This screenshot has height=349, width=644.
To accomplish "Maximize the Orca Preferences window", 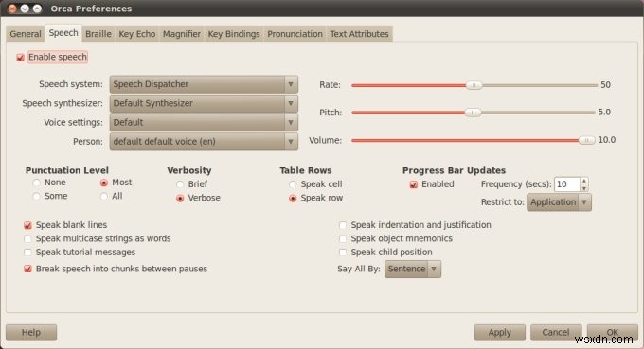I will pyautogui.click(x=37, y=9).
